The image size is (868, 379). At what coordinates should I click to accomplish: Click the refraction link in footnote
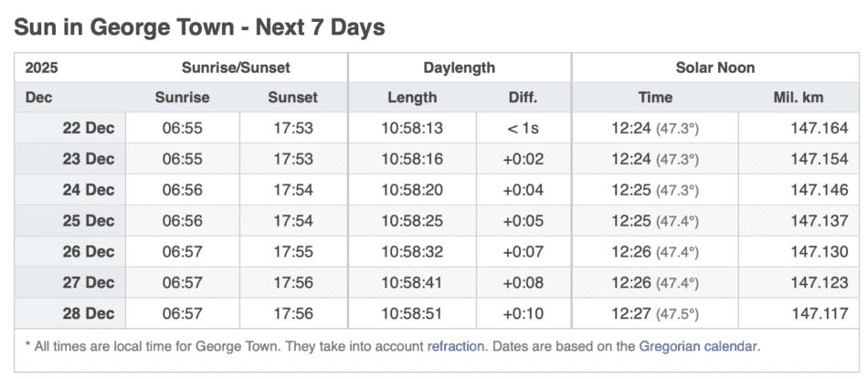(457, 347)
